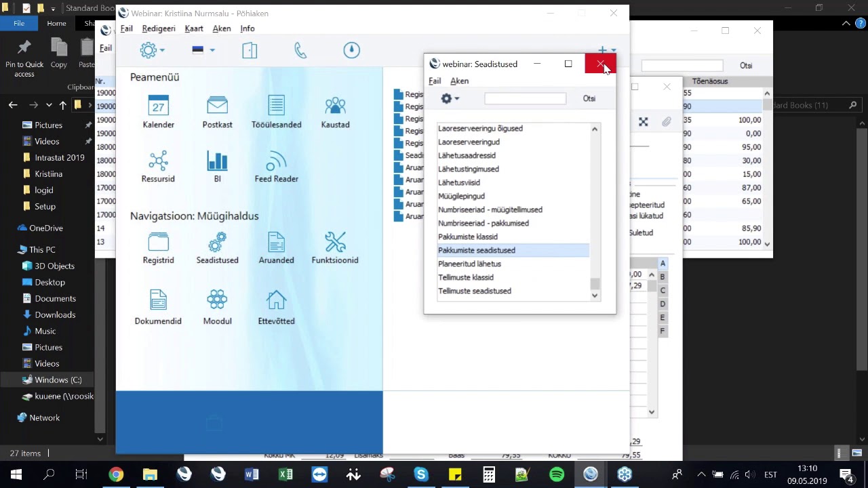868x488 pixels.
Task: Click Otsi in the background list window
Action: point(746,66)
